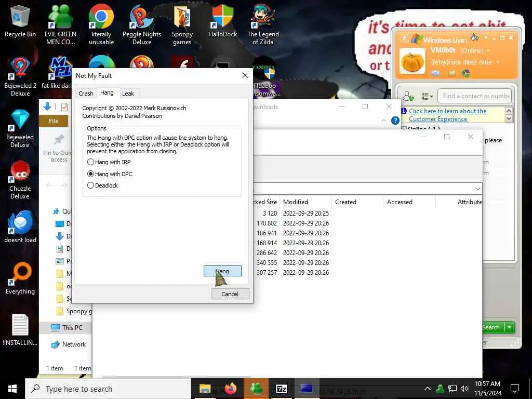
Task: Open the volume tray icon
Action: (464, 389)
